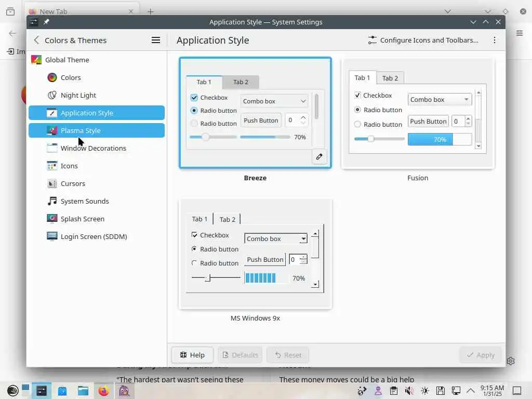Viewport: 532px width, 399px height.
Task: Click the pencil edit icon on Breeze
Action: [320, 156]
